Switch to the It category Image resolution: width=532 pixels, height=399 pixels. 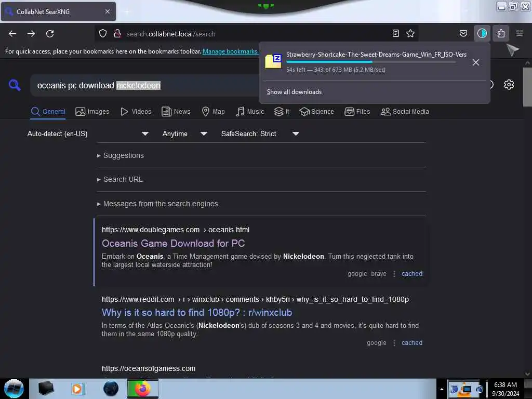[x=282, y=112]
